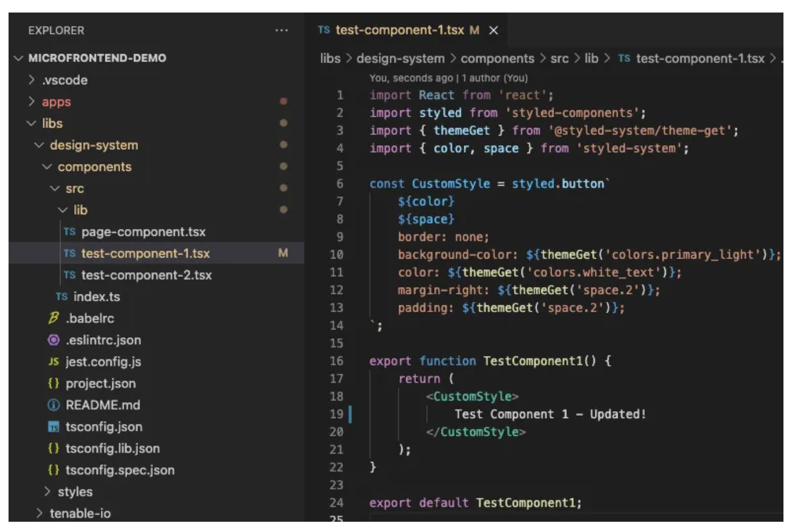Collapse the libs folder
792x532 pixels.
31,123
